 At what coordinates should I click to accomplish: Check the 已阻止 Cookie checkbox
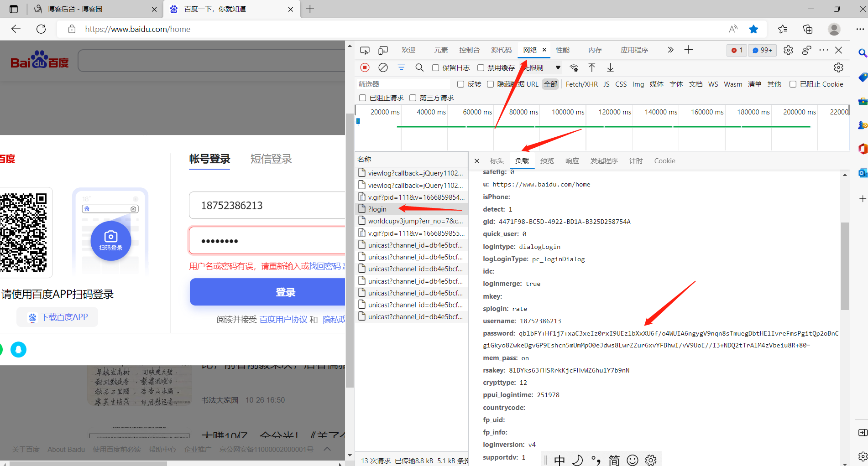tap(793, 84)
